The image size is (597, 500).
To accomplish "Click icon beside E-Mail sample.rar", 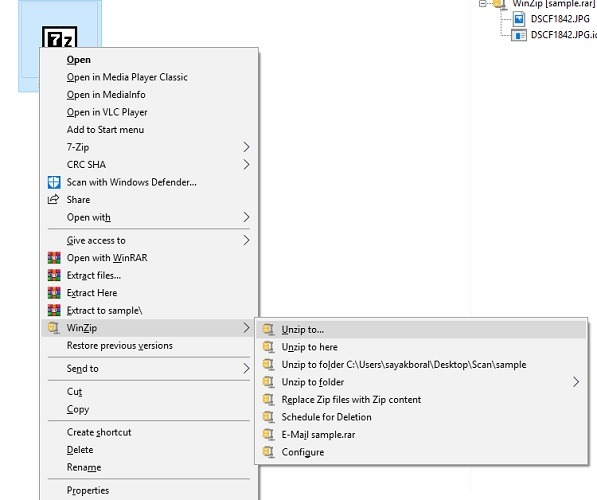I will 268,435.
